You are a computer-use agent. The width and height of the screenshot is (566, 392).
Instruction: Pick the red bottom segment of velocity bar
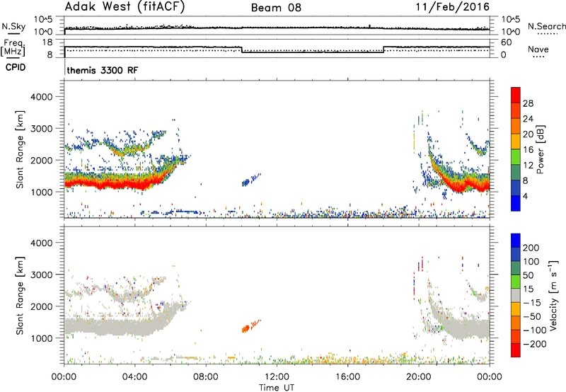click(516, 350)
